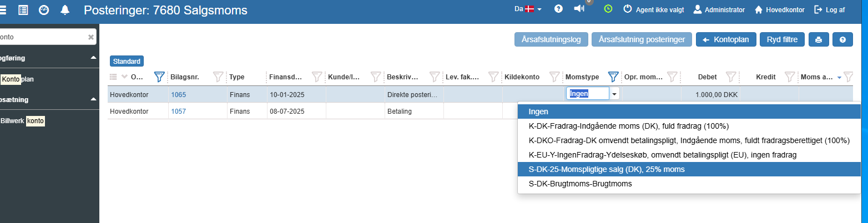Toggle the Momstype combo box arrow
868x223 pixels.
coord(614,94)
